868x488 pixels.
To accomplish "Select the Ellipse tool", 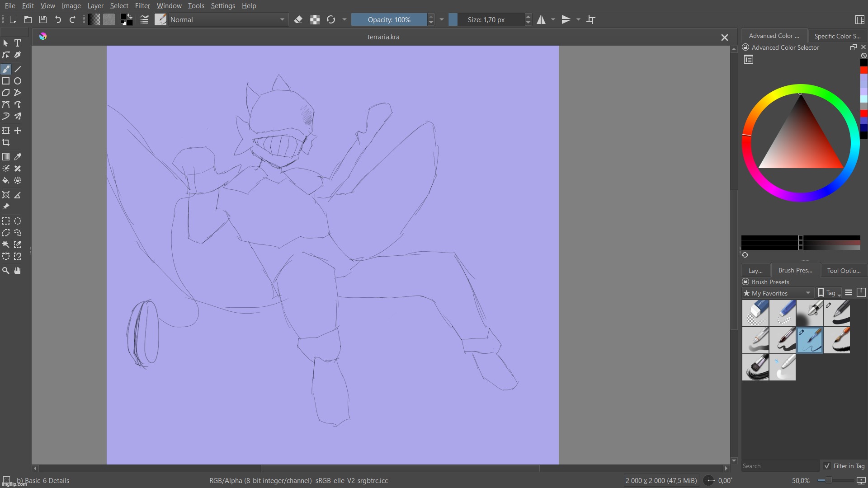I will click(18, 81).
